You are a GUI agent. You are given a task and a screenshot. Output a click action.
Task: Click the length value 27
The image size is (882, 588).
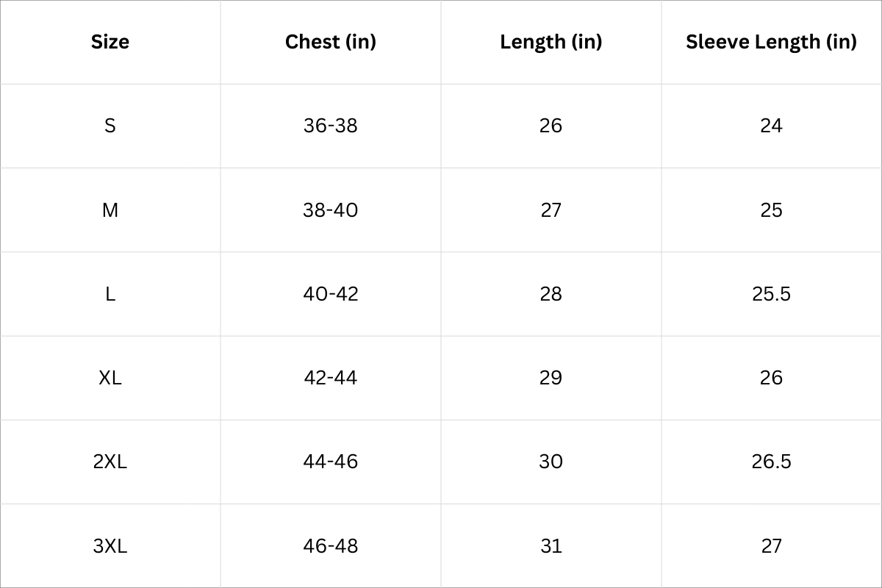coord(551,210)
